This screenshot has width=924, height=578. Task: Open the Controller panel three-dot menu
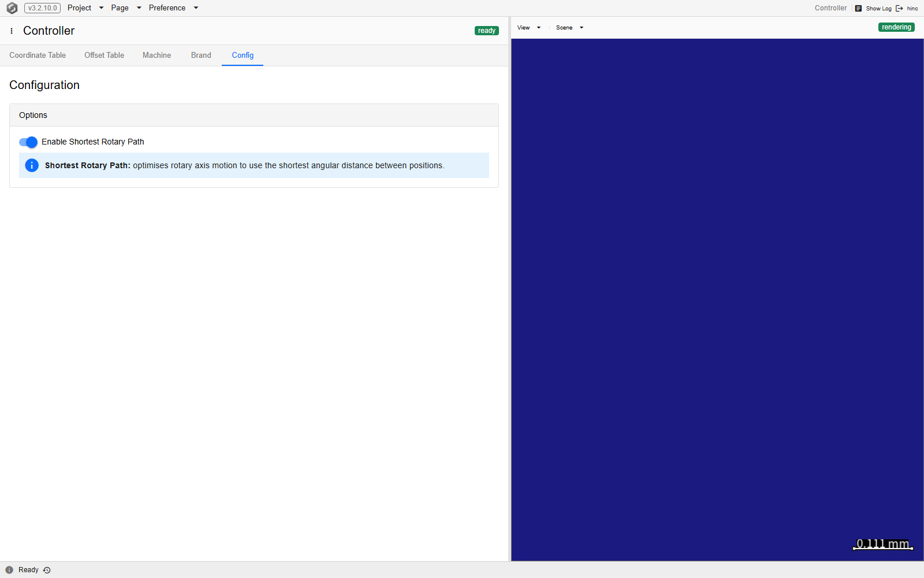pos(12,31)
